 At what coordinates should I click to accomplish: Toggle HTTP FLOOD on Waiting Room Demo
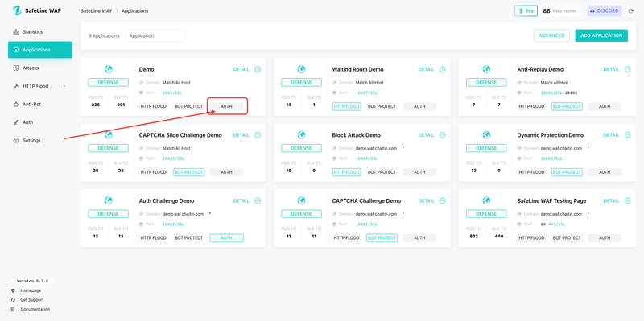point(347,106)
